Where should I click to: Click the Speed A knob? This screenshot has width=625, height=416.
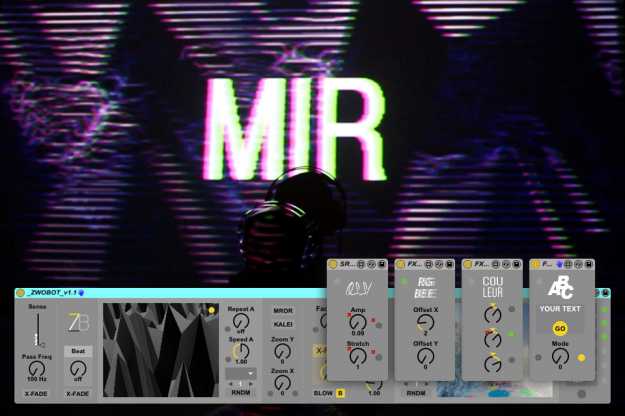point(241,351)
